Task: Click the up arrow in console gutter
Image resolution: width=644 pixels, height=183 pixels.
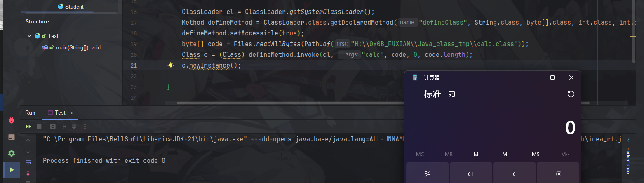Action: tap(28, 141)
